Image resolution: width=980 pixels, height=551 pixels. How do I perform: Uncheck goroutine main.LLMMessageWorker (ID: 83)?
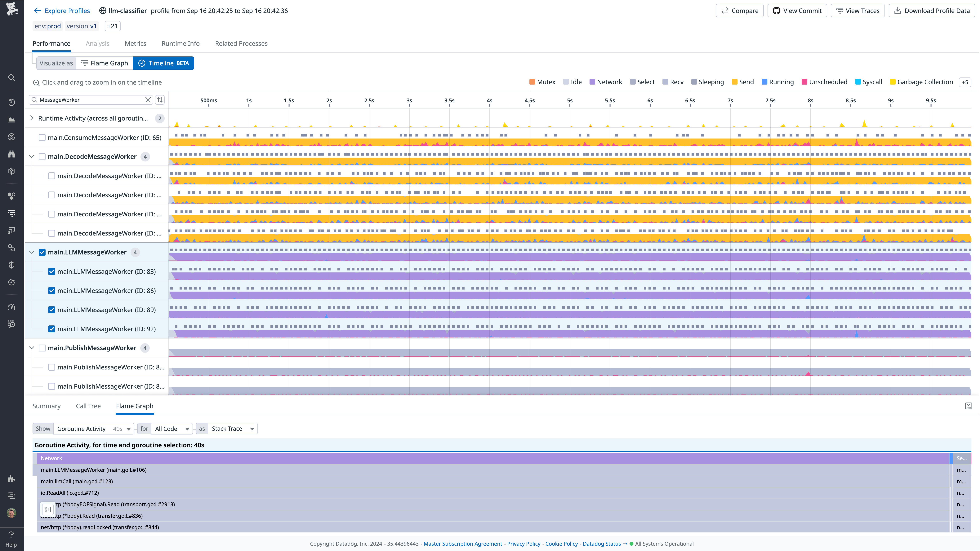52,271
